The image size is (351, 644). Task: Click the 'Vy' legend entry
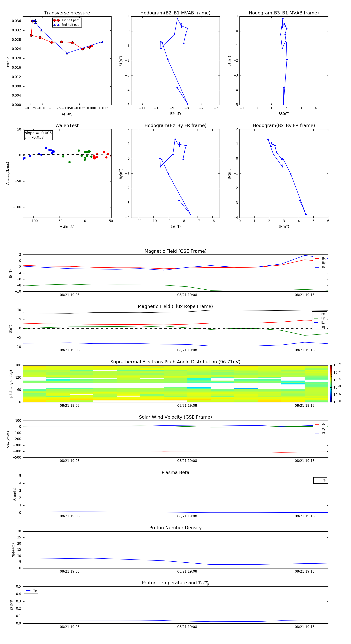tap(320, 429)
